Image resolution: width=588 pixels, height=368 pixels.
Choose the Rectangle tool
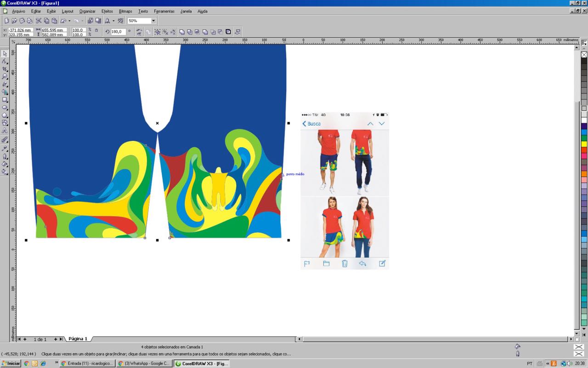pos(5,100)
